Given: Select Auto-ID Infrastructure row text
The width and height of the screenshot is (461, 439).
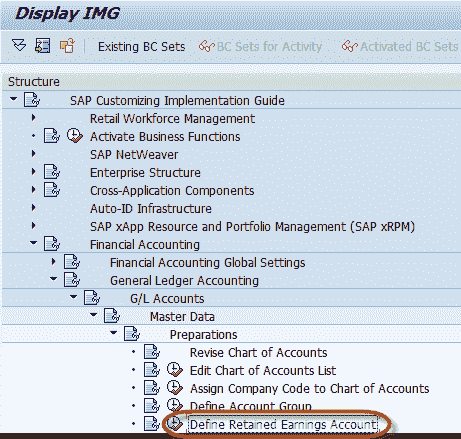Looking at the screenshot, I should [151, 208].
